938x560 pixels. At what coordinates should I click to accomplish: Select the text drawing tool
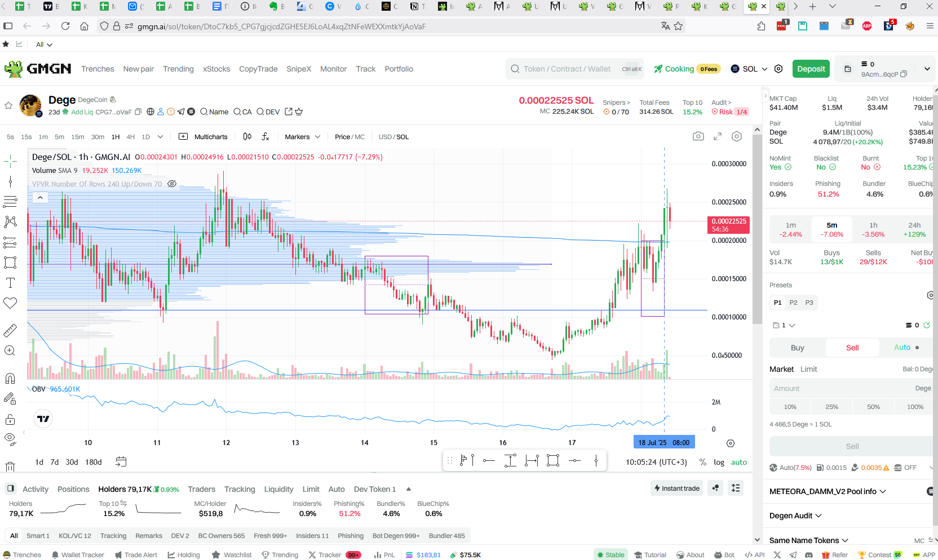coord(10,283)
